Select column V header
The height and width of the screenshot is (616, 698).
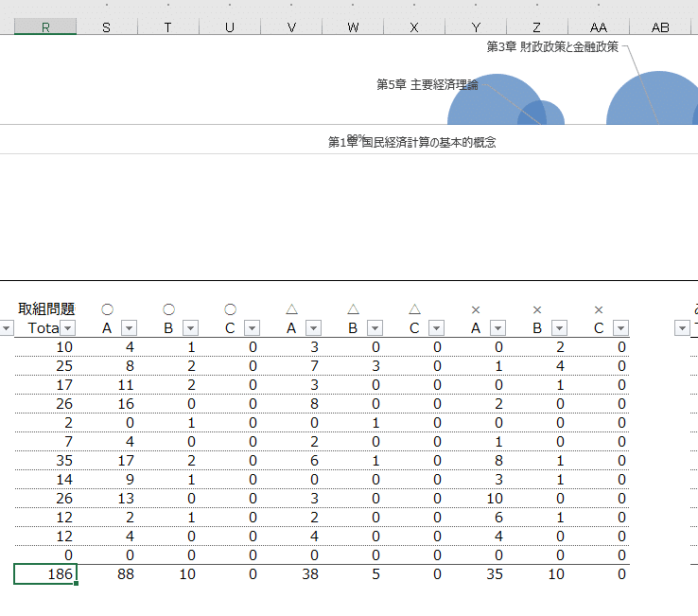click(291, 27)
